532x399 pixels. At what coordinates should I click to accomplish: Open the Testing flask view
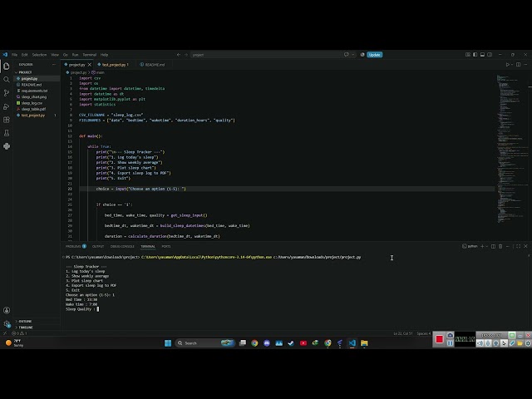(7, 133)
